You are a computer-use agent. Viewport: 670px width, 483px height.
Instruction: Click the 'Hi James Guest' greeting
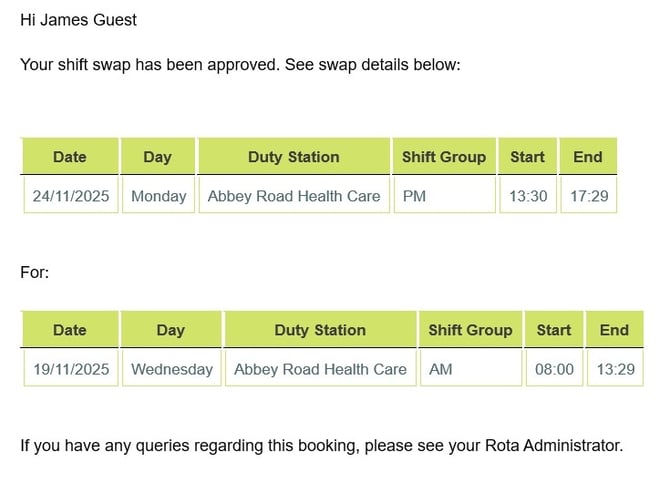pos(79,20)
